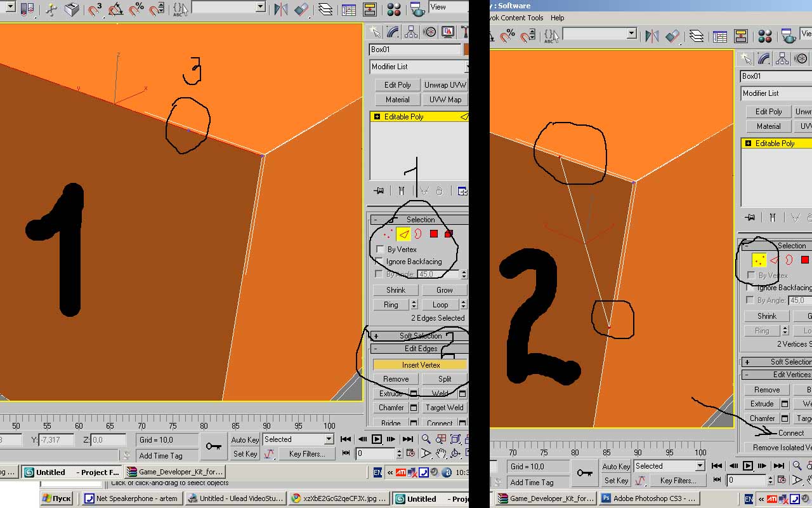This screenshot has height=508, width=812.
Task: Collapse the Edit Edges rollout
Action: click(x=376, y=349)
